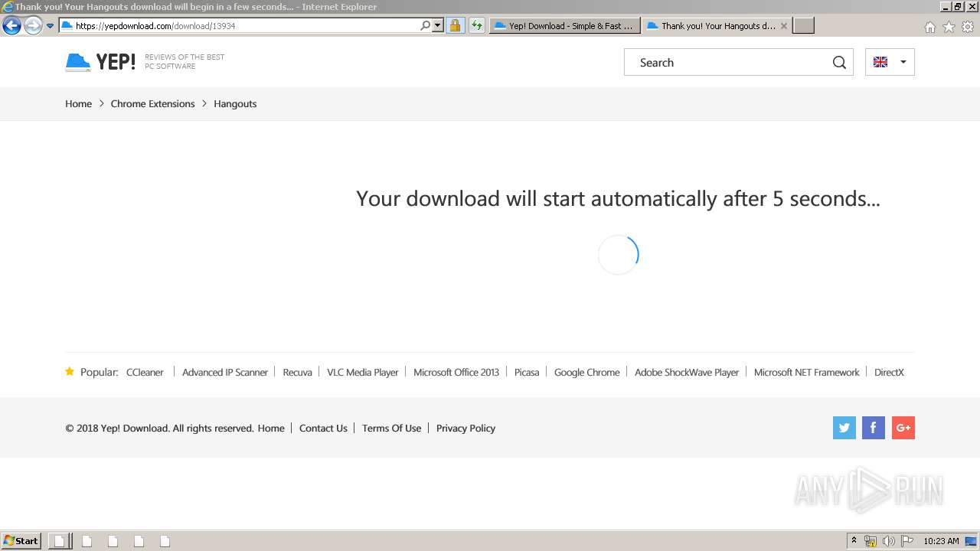The width and height of the screenshot is (980, 551).
Task: Open the Hangouts breadcrumb link
Action: pos(235,104)
